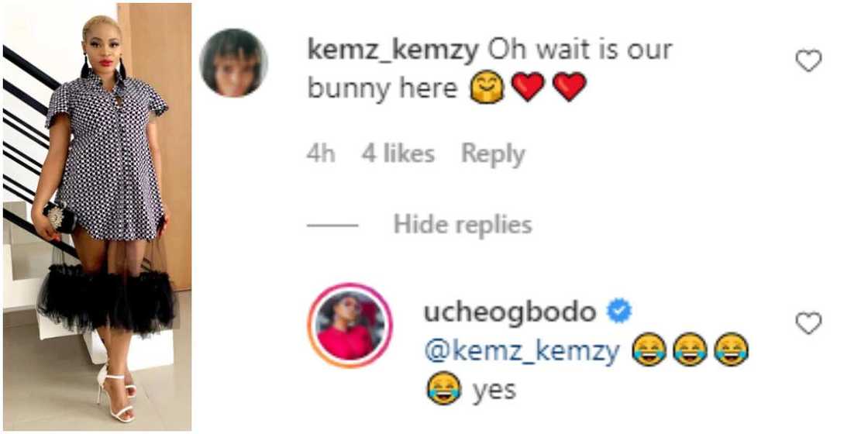Like ucheogbodo's reply with the heart
Image resolution: width=868 pixels, height=434 pixels.
[x=808, y=323]
